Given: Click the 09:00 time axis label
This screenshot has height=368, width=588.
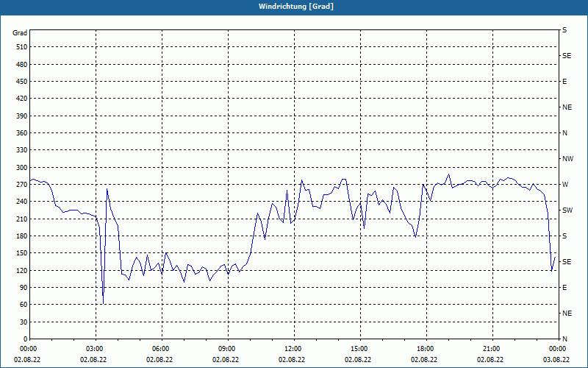Looking at the screenshot, I should coord(228,348).
